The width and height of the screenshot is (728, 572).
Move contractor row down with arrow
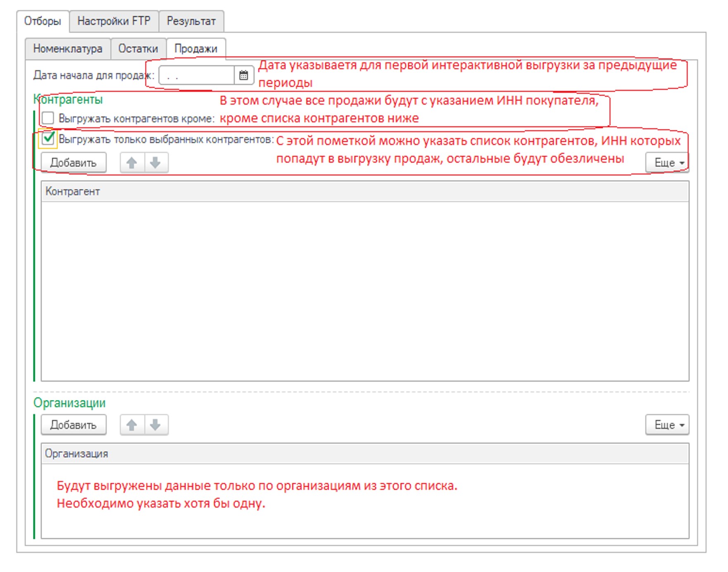156,162
